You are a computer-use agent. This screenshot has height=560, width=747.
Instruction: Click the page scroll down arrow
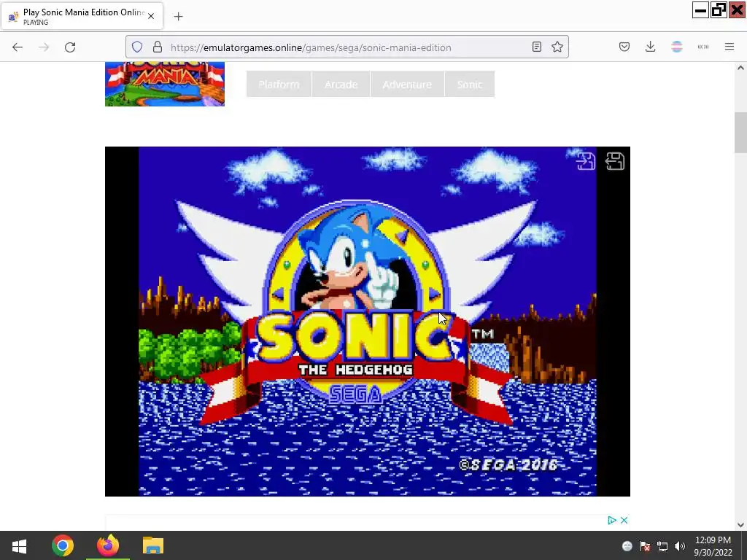pos(740,525)
